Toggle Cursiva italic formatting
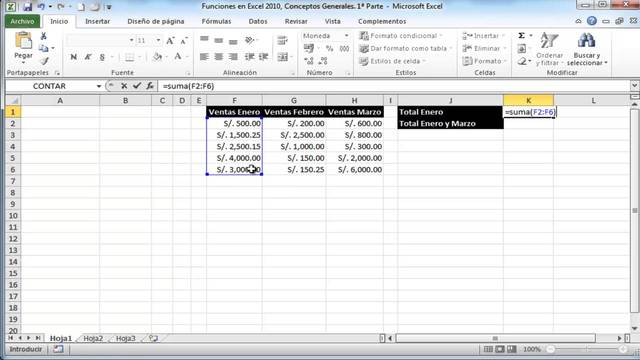 [88, 57]
